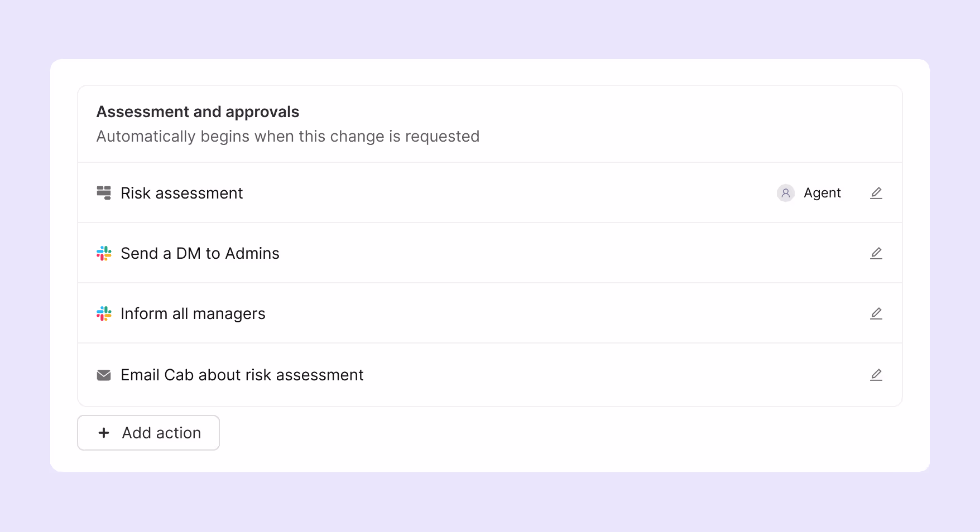This screenshot has width=980, height=532.
Task: Edit the Email Cab about risk assessment action
Action: (876, 375)
